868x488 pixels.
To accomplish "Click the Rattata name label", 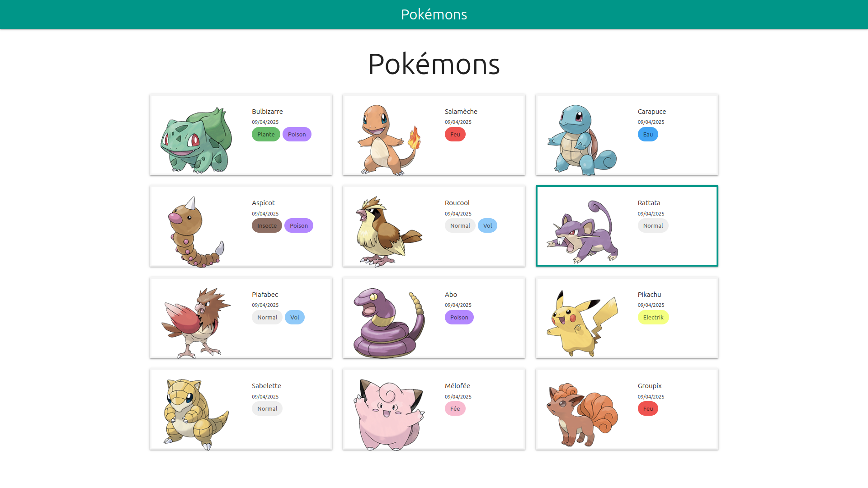I will click(x=648, y=202).
